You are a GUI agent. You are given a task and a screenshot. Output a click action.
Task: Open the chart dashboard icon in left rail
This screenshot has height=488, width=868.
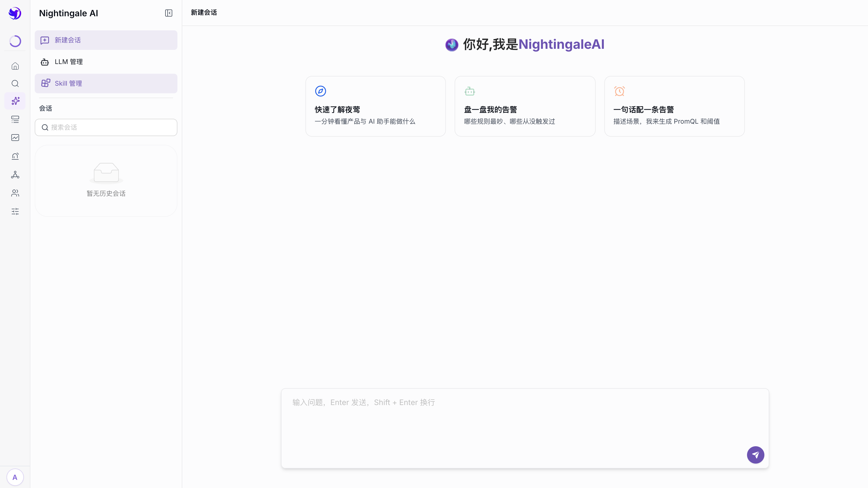point(15,137)
